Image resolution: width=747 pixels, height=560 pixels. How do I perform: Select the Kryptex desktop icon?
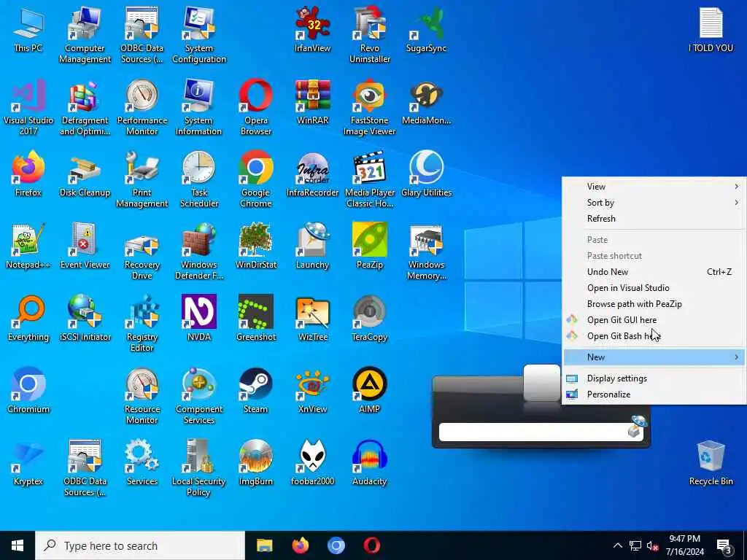pos(28,462)
